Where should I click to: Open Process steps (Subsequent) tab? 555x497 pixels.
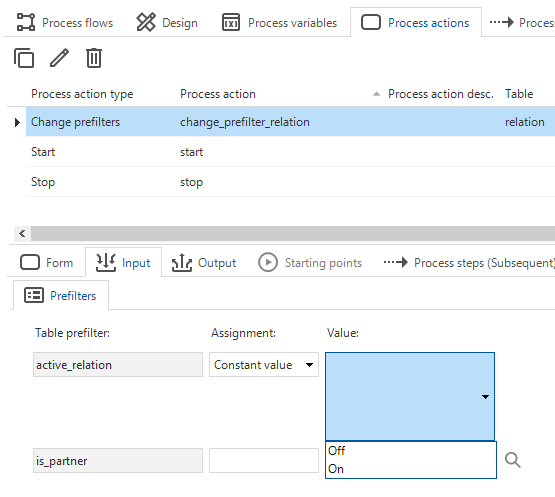click(469, 263)
